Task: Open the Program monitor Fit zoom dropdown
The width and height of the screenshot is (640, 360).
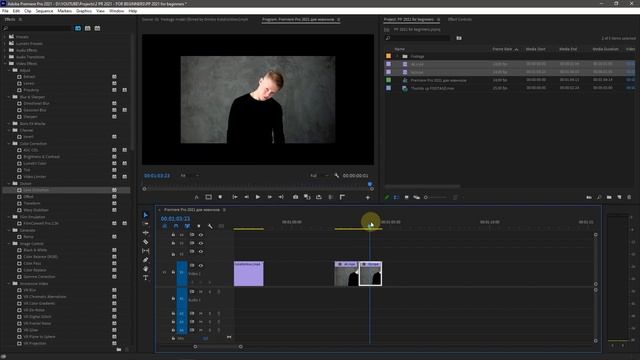Action: [190, 176]
